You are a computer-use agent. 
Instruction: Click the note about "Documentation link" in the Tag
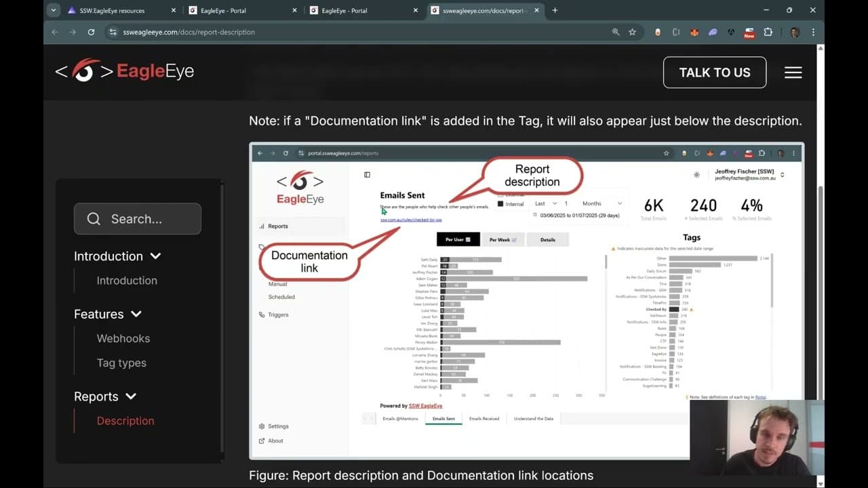coord(526,121)
